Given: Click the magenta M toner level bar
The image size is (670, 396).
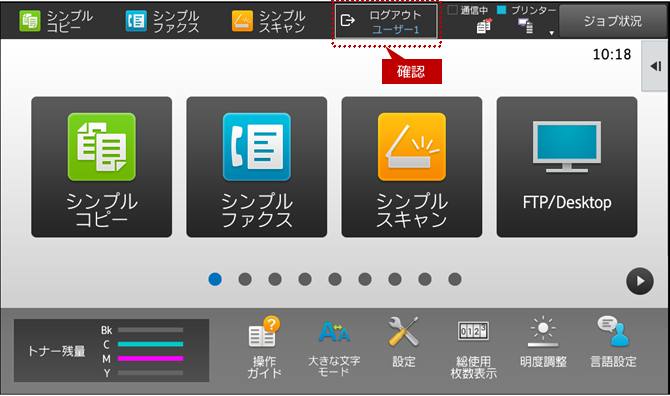Looking at the screenshot, I should tap(150, 358).
